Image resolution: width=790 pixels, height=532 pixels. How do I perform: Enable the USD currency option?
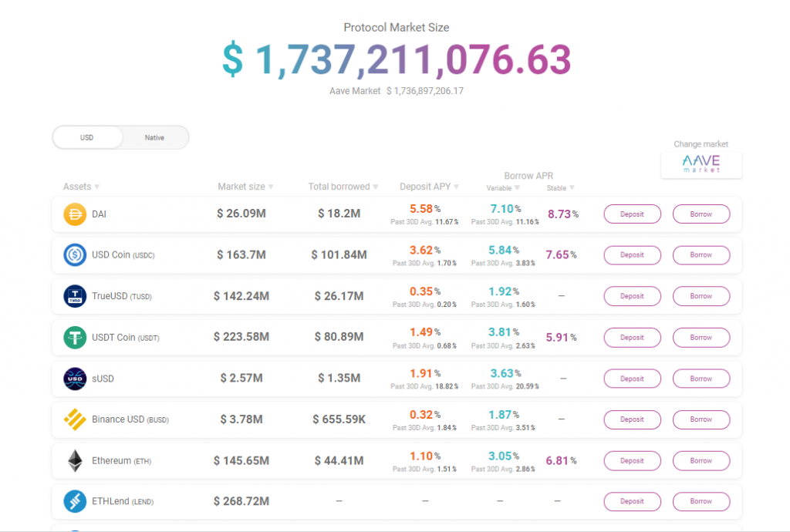point(87,137)
